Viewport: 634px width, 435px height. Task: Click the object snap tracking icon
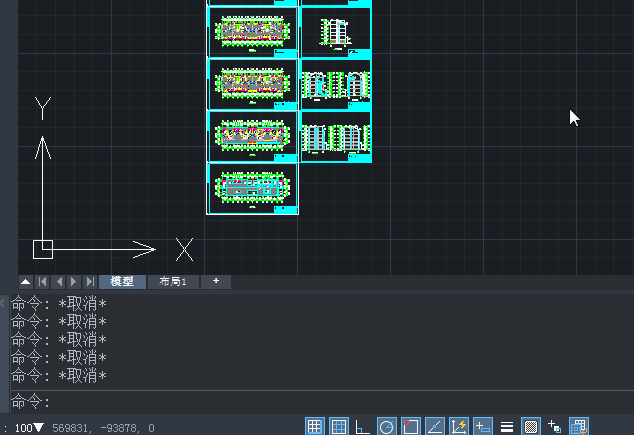click(x=435, y=427)
